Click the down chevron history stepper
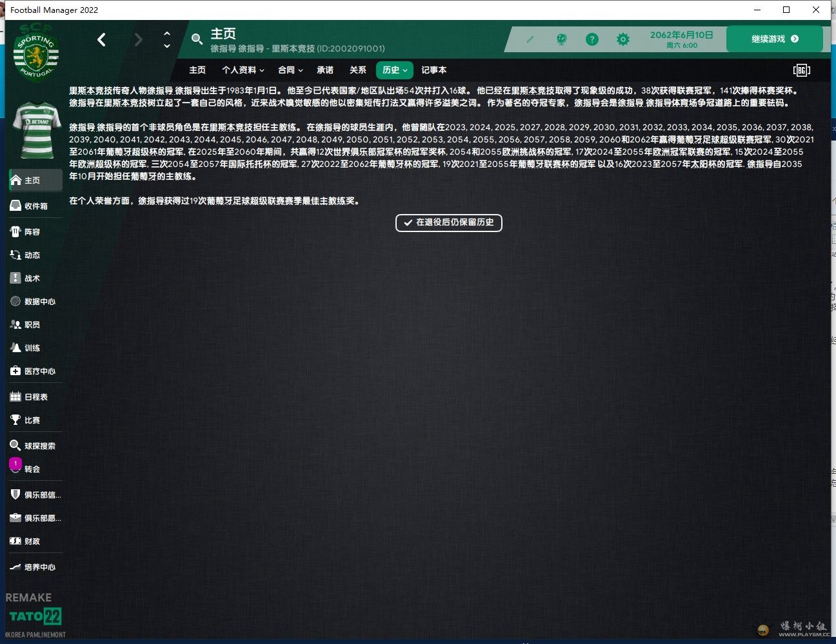The width and height of the screenshot is (836, 644). click(x=167, y=46)
